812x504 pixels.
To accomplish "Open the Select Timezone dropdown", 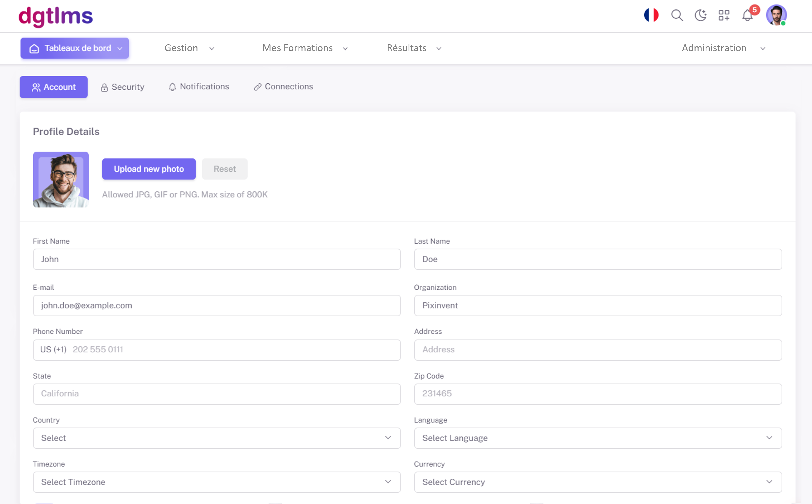I will (x=217, y=482).
